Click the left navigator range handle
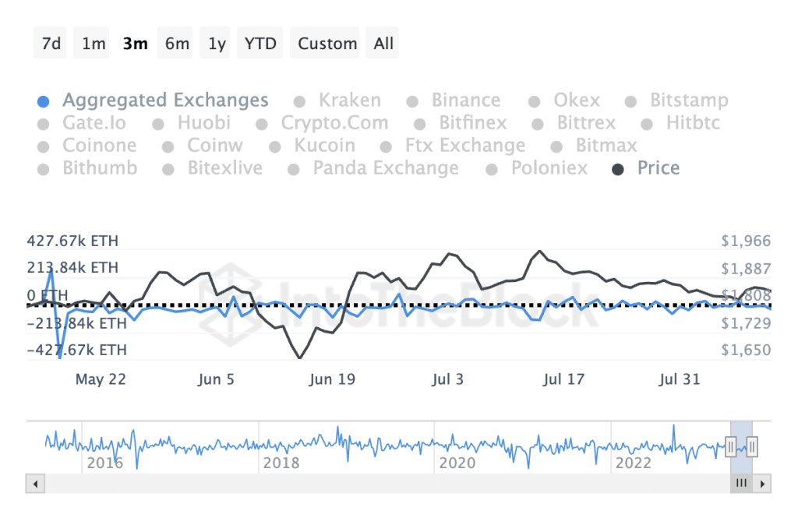Viewport: 798px width, 532px height. pos(731,446)
